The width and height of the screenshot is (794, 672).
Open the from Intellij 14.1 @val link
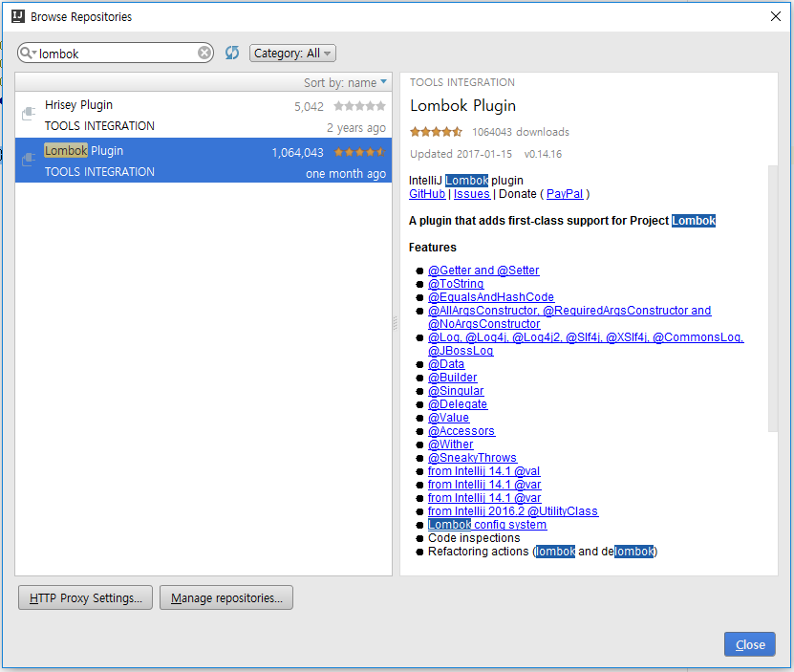pos(484,471)
